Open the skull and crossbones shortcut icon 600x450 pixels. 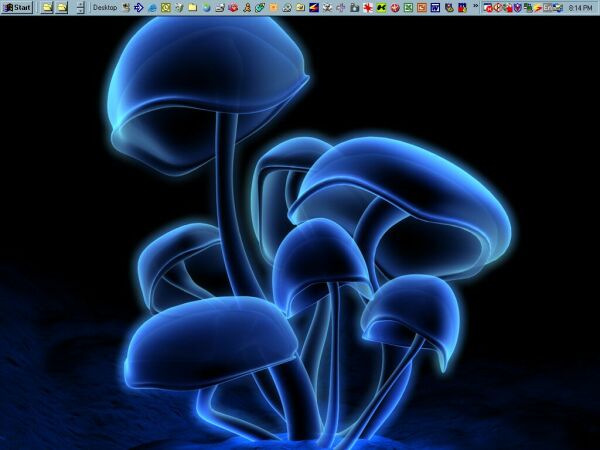328,7
